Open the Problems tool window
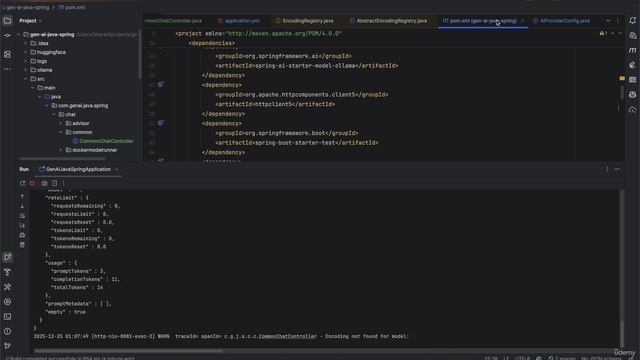The image size is (640, 360). tap(7, 331)
